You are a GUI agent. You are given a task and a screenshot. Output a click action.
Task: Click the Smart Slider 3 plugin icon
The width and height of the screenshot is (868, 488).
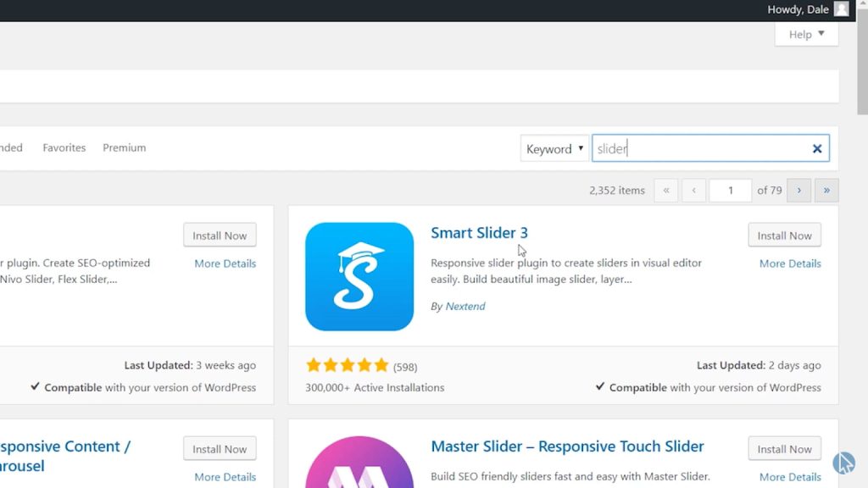[359, 277]
